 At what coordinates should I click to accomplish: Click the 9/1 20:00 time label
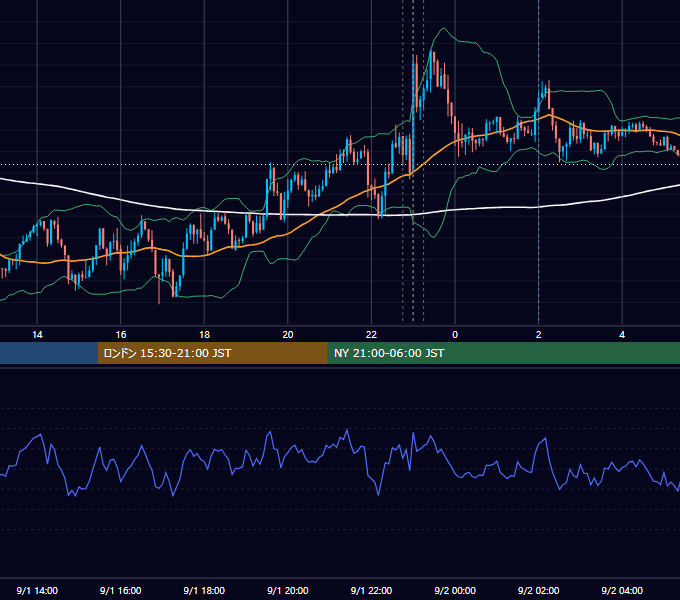pos(288,590)
